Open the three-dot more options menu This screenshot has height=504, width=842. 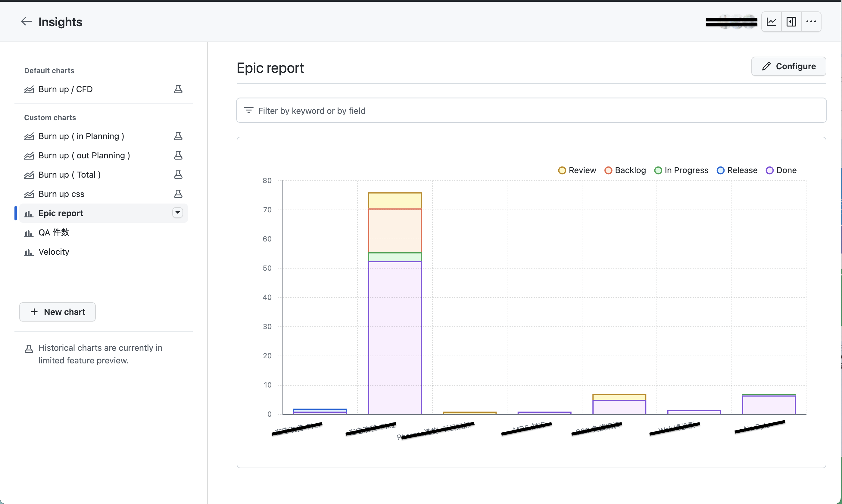tap(811, 22)
